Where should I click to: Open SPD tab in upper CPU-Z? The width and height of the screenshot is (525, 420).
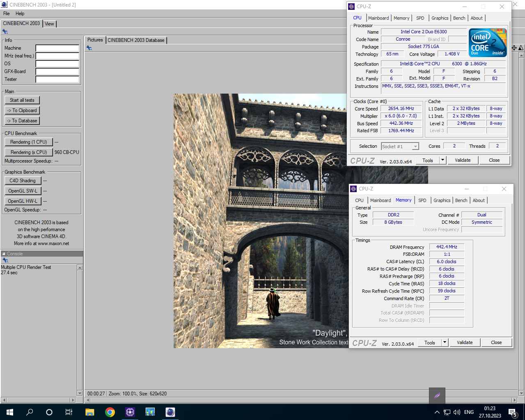tap(420, 18)
